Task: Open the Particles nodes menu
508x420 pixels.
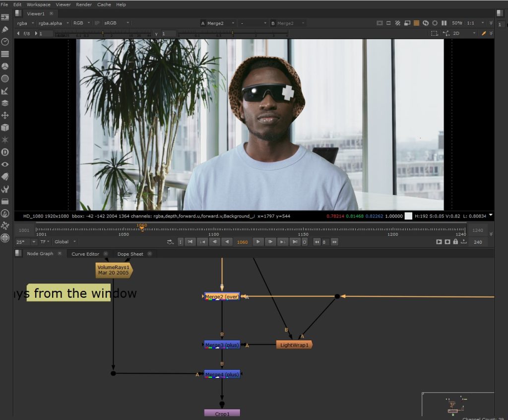Action: pyautogui.click(x=5, y=140)
